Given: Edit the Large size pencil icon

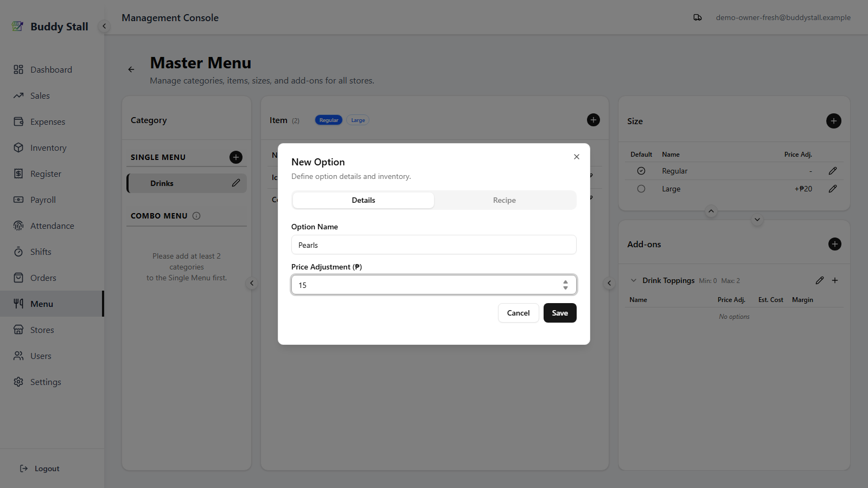Looking at the screenshot, I should click(x=833, y=189).
